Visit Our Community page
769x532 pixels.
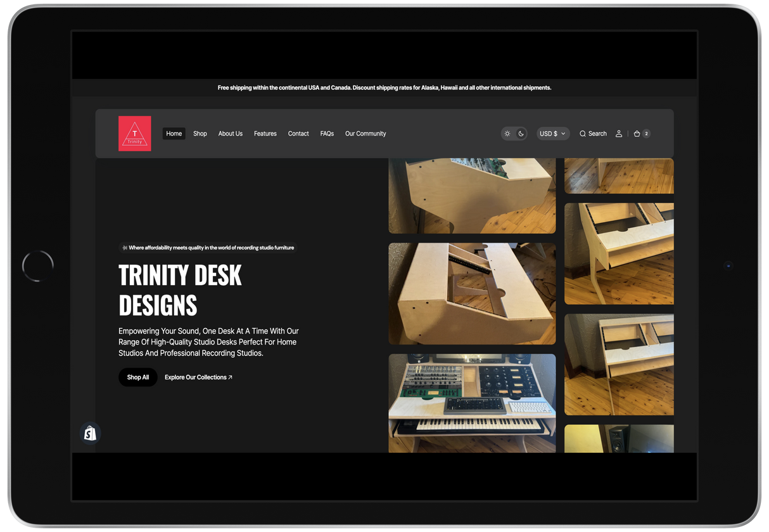point(365,134)
